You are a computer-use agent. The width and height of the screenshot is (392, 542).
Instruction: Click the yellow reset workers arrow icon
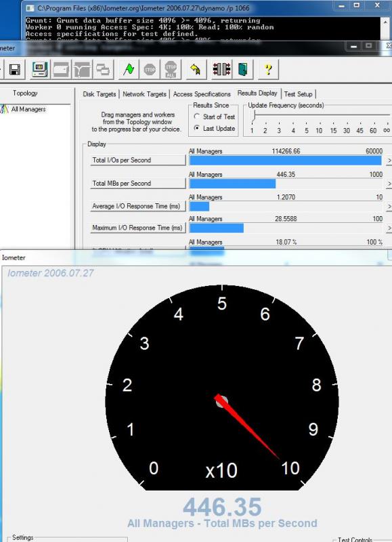[x=196, y=70]
